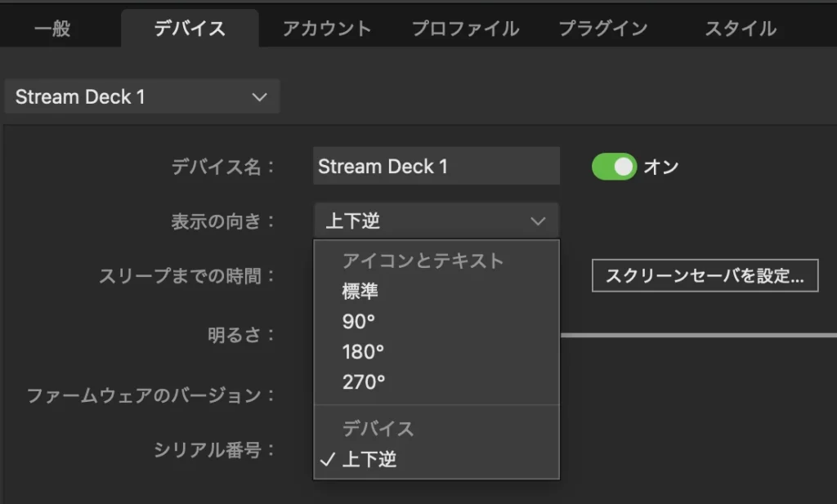The image size is (837, 504).
Task: Switch to the スタイル tab
Action: [x=741, y=29]
